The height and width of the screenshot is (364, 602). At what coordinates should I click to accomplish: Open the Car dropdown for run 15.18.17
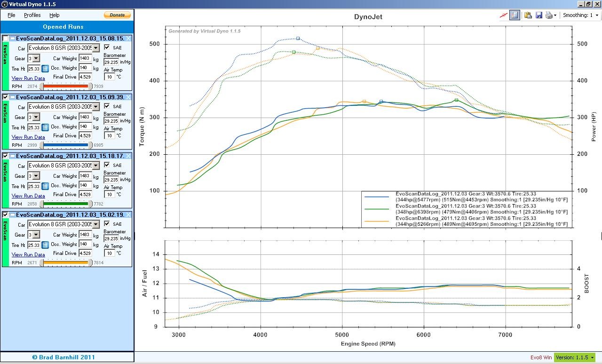[96, 166]
